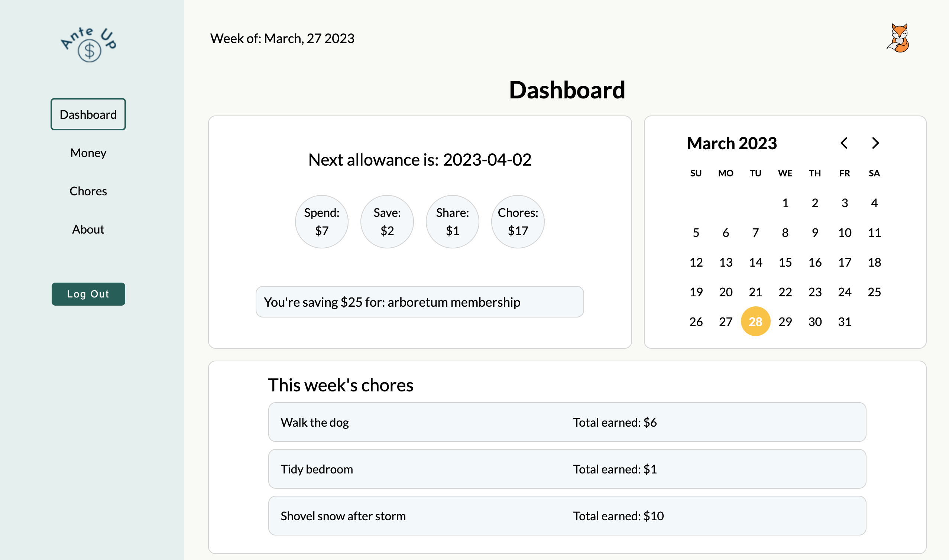Choose March 9 in calendar
Screen dimensions: 949x560
tap(815, 232)
